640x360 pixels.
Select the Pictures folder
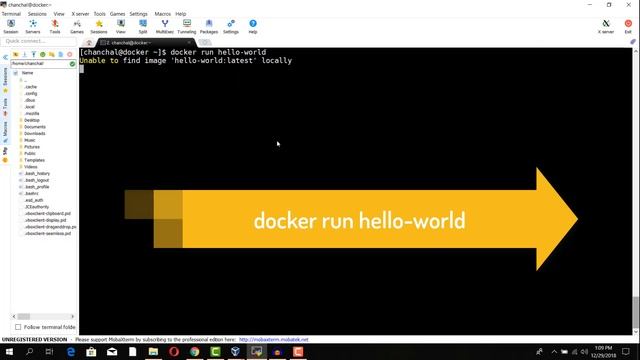point(31,147)
